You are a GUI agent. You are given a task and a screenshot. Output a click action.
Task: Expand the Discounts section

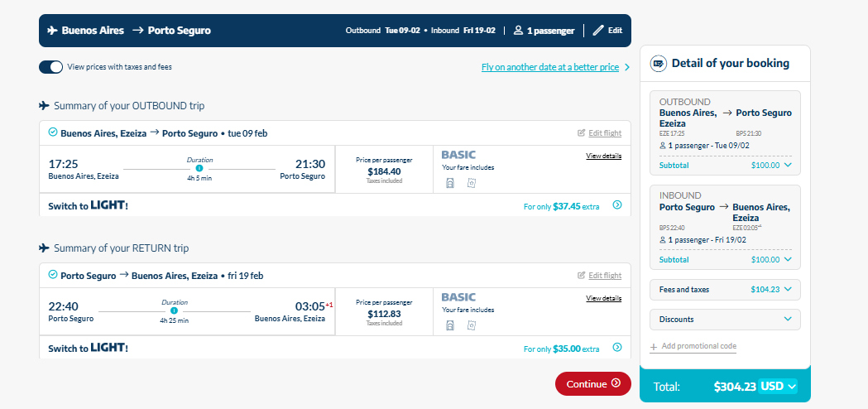(725, 320)
